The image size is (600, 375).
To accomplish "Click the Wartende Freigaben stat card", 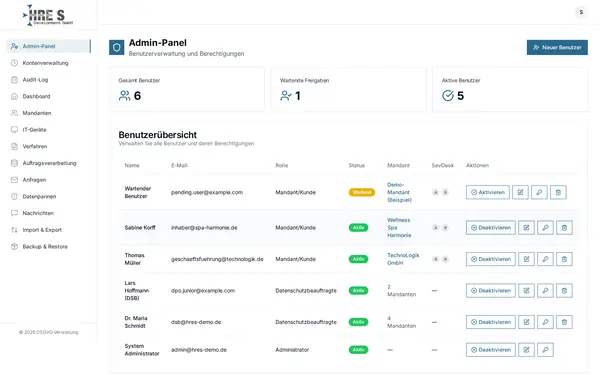I will [x=348, y=90].
